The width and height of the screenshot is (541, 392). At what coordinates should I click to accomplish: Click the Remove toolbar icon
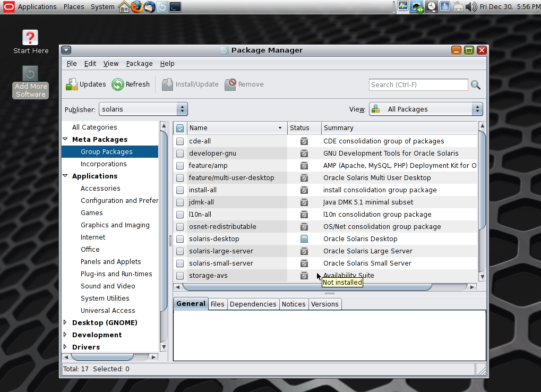click(x=230, y=84)
